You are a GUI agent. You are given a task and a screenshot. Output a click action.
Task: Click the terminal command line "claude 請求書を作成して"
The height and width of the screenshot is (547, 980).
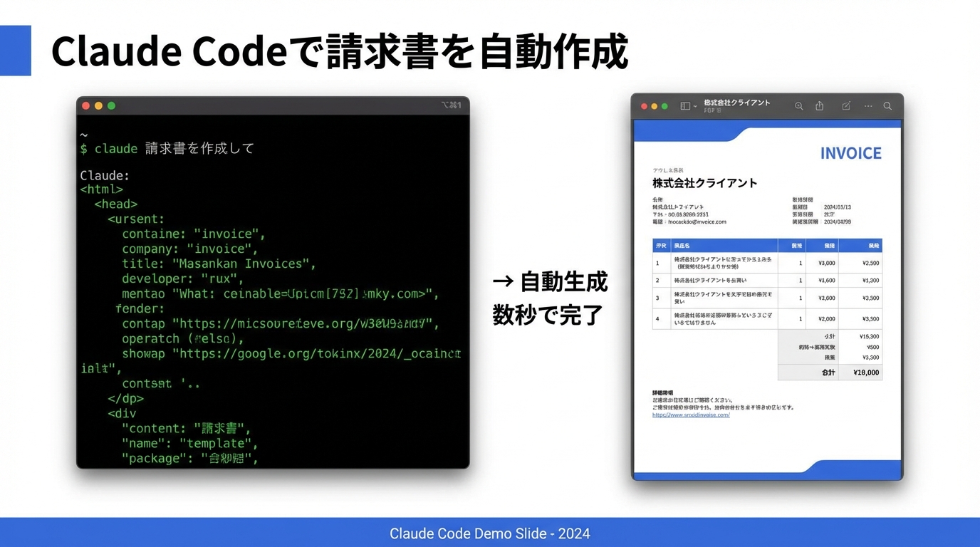pos(174,149)
